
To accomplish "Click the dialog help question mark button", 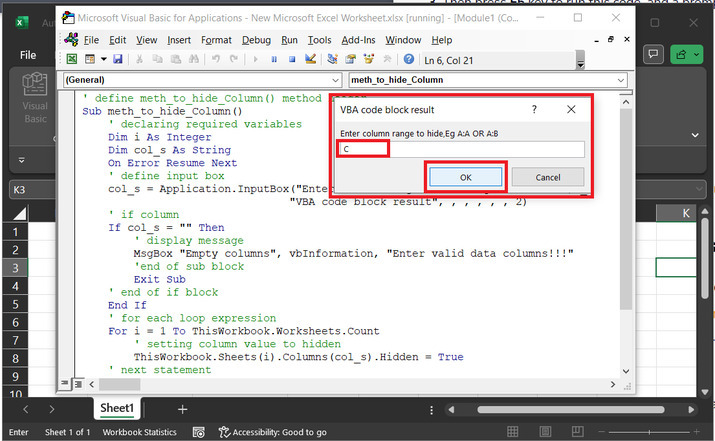I will tap(534, 109).
